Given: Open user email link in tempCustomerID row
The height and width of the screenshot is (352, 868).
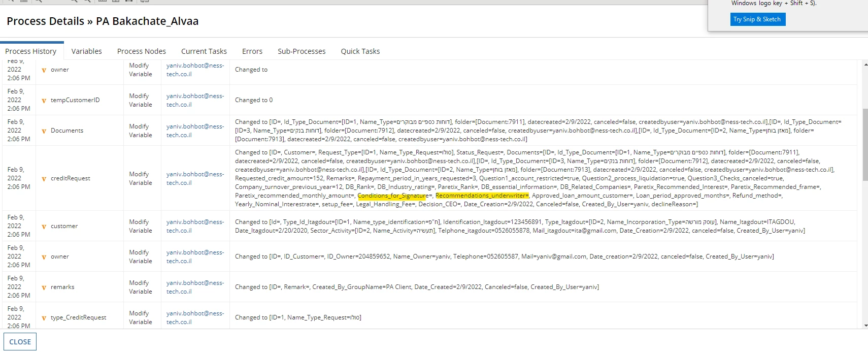Looking at the screenshot, I should 195,100.
